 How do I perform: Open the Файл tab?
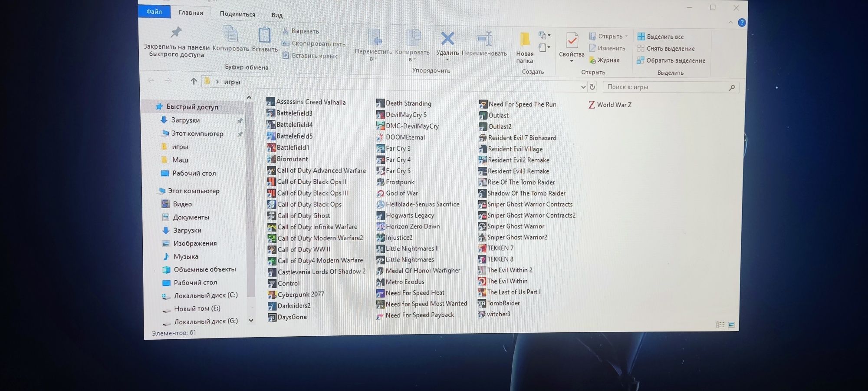[x=154, y=12]
